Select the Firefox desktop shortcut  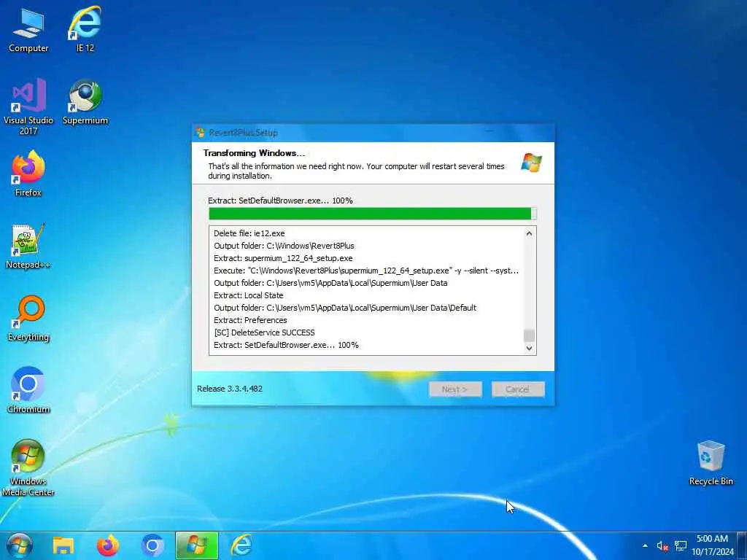click(x=28, y=174)
